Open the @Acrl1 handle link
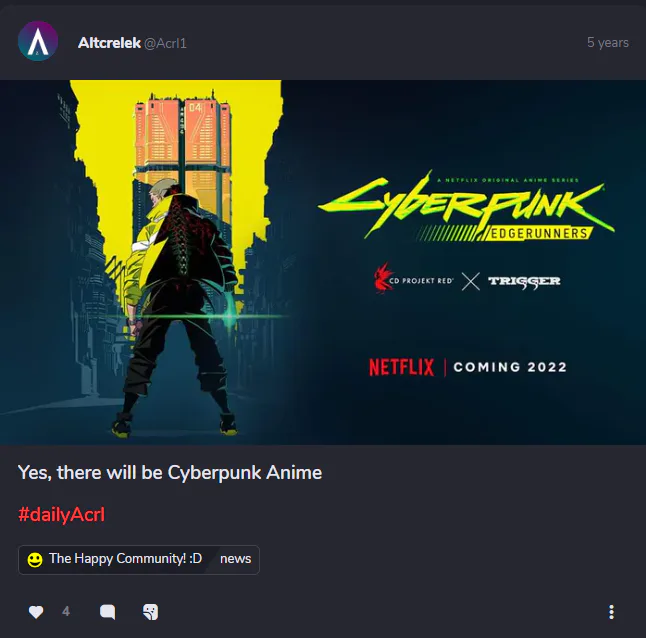This screenshot has width=646, height=638. (165, 43)
